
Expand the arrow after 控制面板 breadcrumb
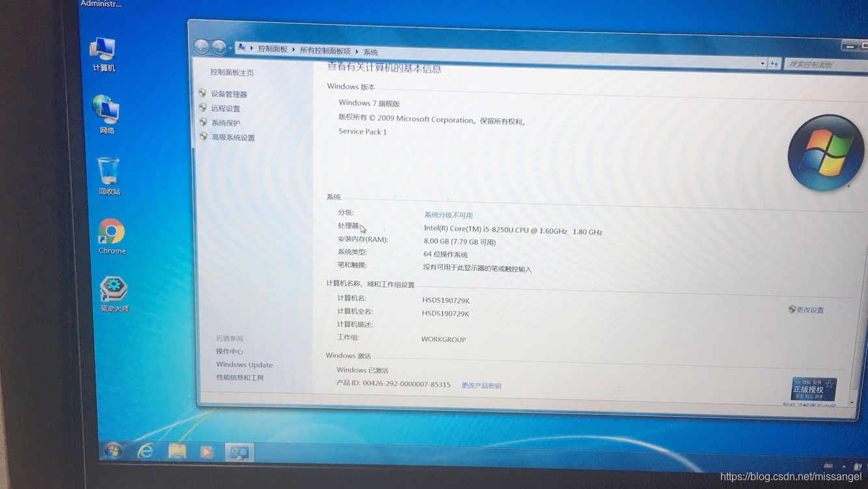click(293, 49)
